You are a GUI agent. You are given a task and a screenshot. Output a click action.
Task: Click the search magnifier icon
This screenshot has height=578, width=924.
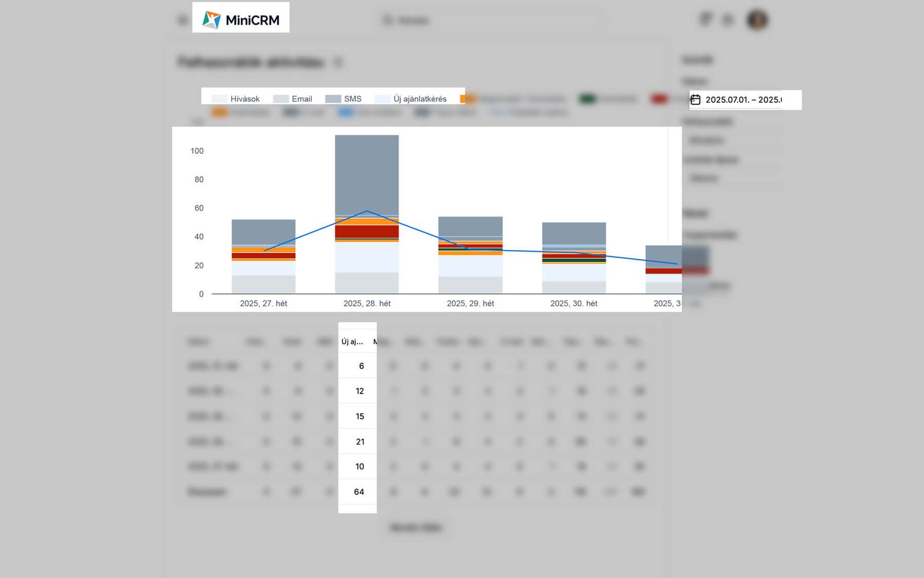tap(386, 20)
